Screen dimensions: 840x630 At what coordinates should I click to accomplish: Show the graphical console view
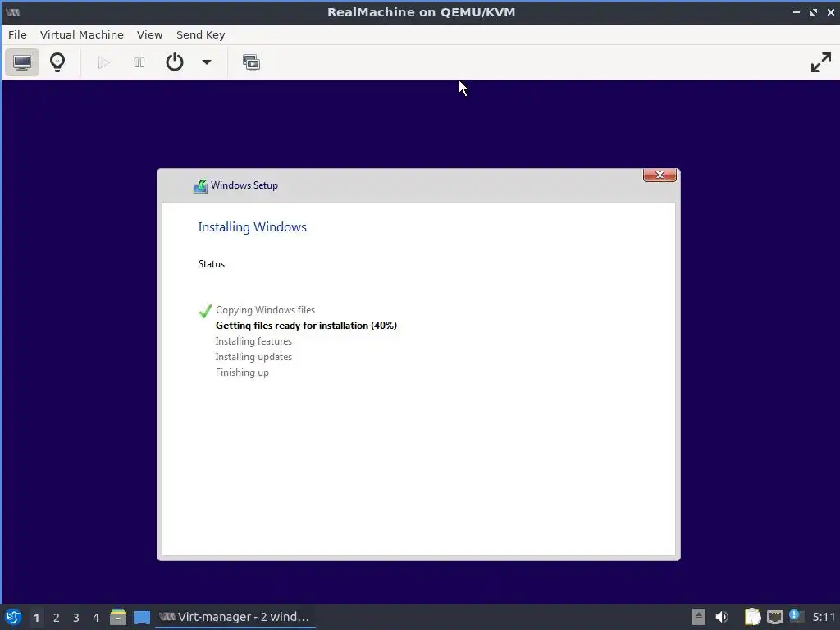[x=22, y=62]
